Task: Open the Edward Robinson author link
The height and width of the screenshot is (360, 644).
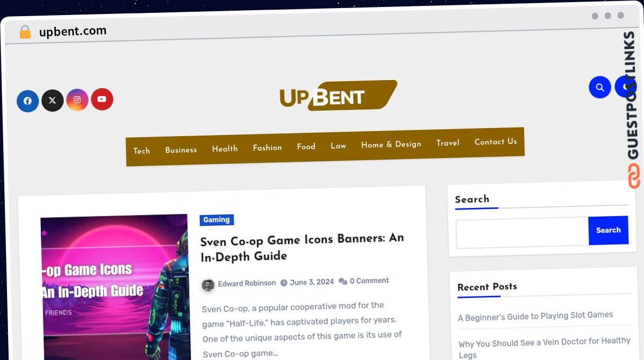Action: tap(247, 283)
